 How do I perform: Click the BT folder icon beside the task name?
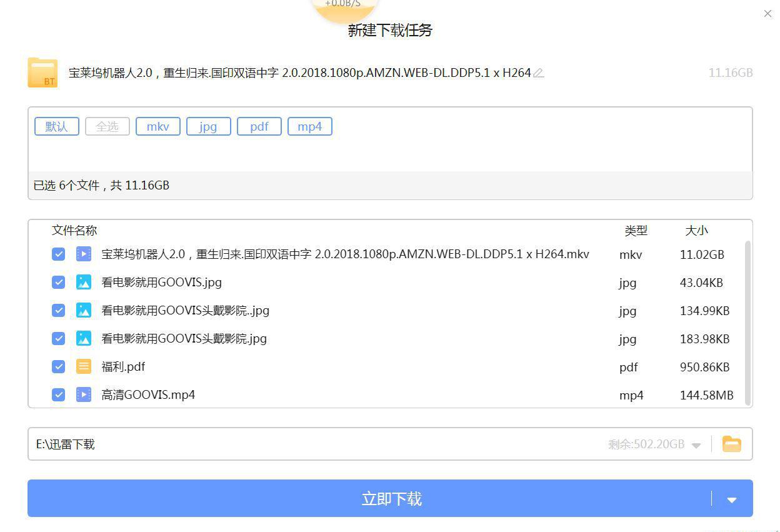pyautogui.click(x=42, y=73)
